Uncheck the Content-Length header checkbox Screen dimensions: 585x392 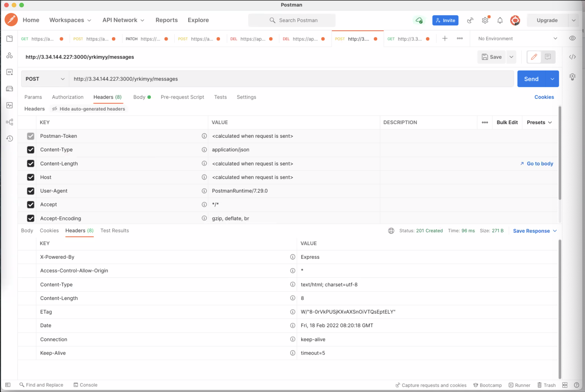click(x=31, y=164)
